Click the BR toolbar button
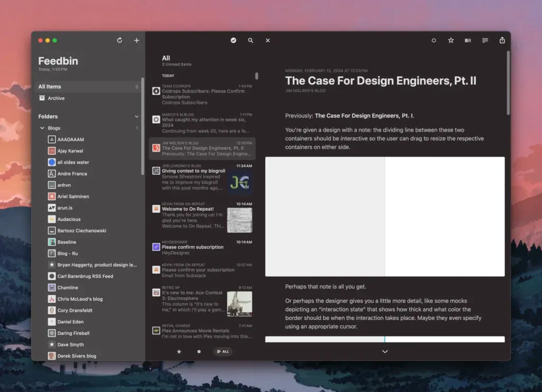Viewport: 542px width, 392px height. point(468,40)
